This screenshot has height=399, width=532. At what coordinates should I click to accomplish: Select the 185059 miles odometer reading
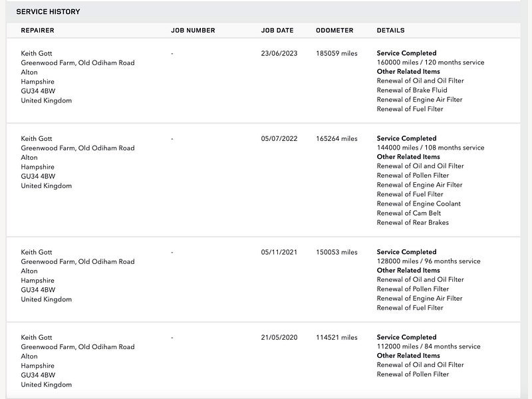point(336,54)
